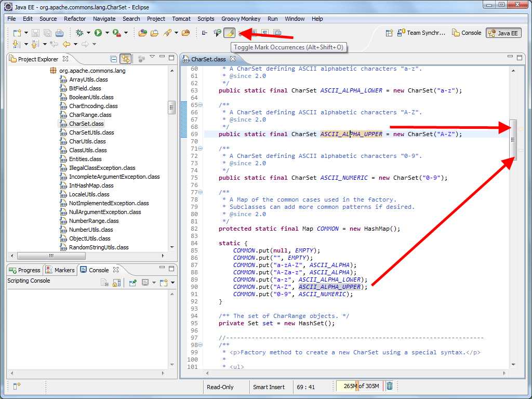Click the Open Type icon in toolbar

click(142, 33)
